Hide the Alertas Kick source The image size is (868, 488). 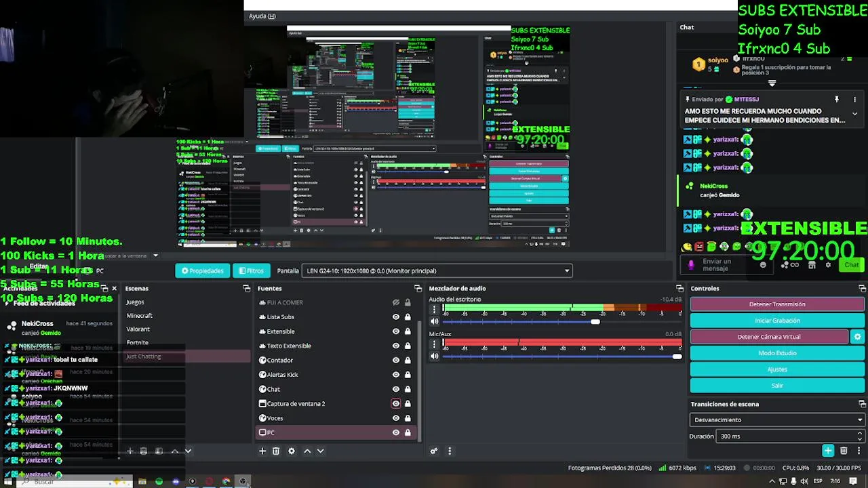click(396, 375)
